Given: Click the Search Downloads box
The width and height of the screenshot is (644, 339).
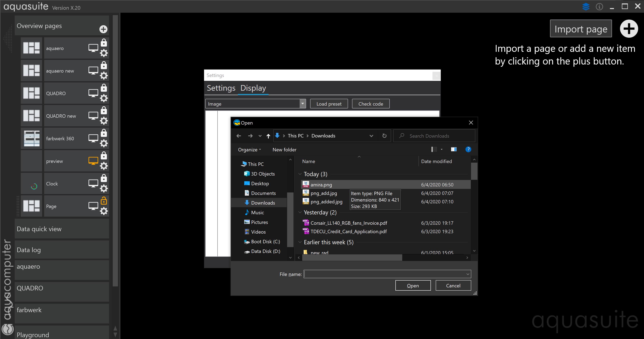Looking at the screenshot, I should 434,136.
